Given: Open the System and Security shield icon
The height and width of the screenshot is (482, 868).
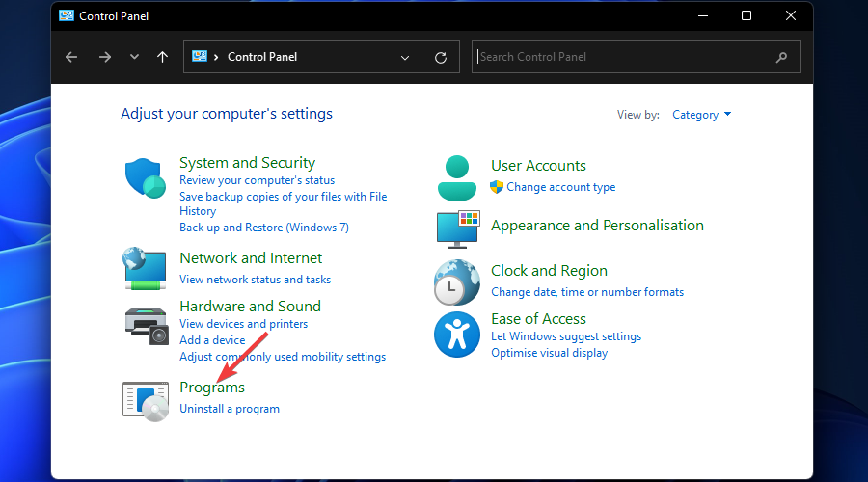Looking at the screenshot, I should click(x=145, y=178).
